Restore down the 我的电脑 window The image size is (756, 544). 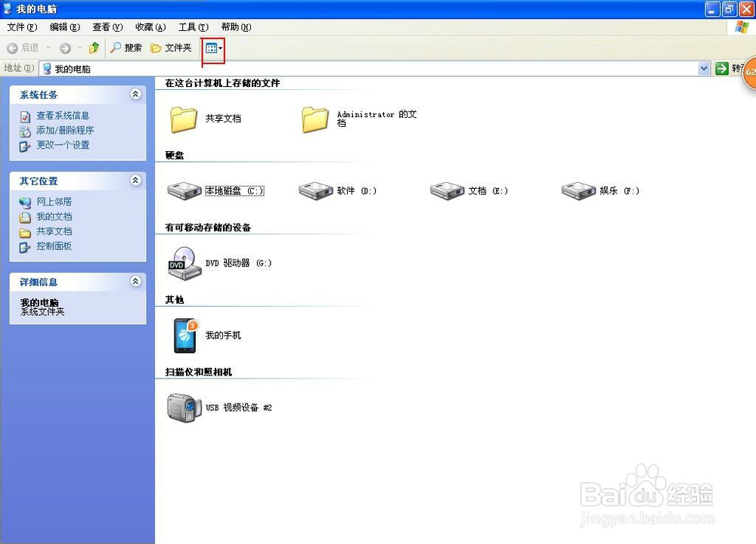(x=730, y=9)
